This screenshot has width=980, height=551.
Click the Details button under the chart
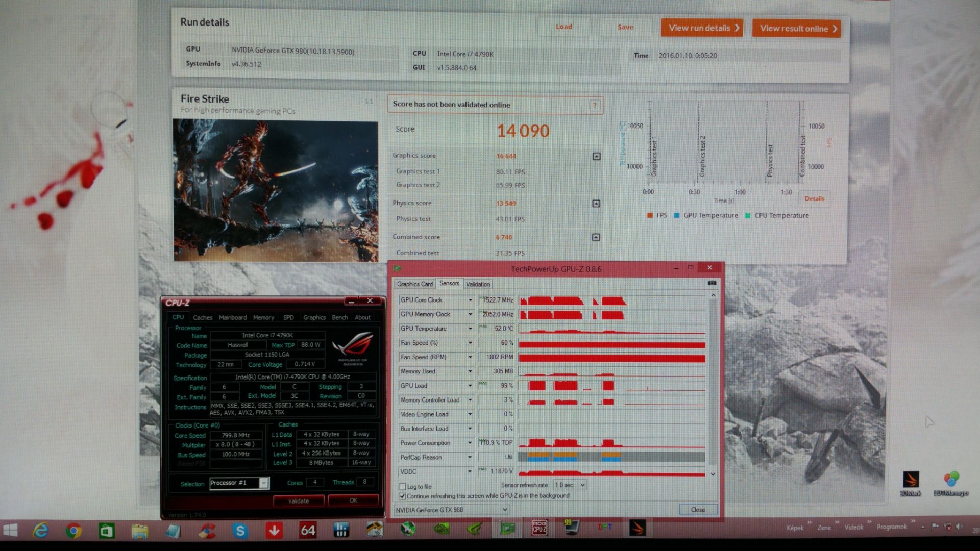(814, 198)
